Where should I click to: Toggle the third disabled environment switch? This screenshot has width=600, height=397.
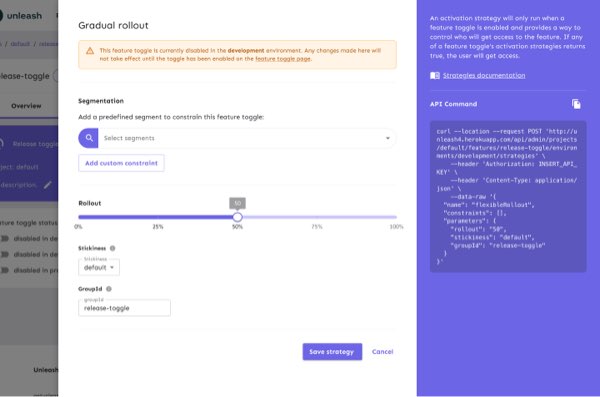pos(5,270)
